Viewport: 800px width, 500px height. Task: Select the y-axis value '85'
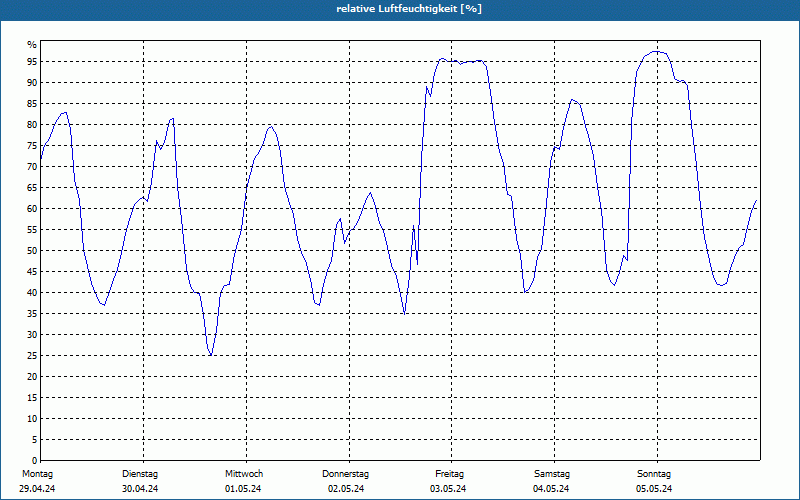point(32,104)
